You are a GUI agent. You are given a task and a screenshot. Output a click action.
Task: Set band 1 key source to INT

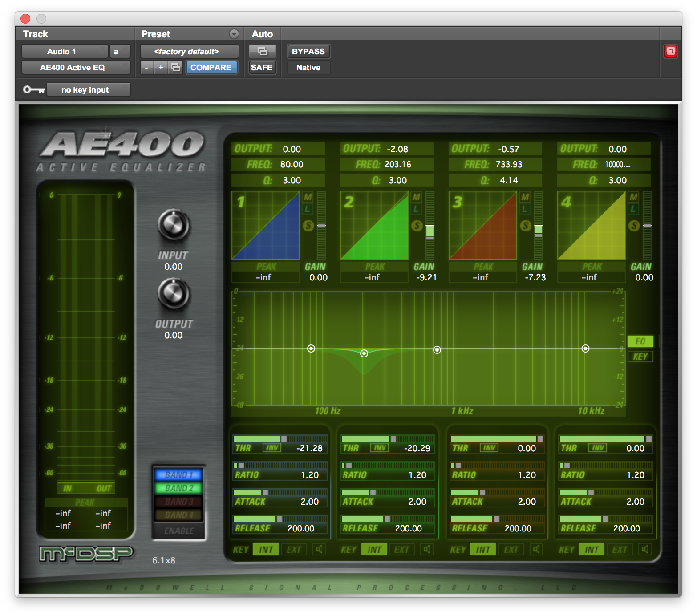(x=266, y=549)
